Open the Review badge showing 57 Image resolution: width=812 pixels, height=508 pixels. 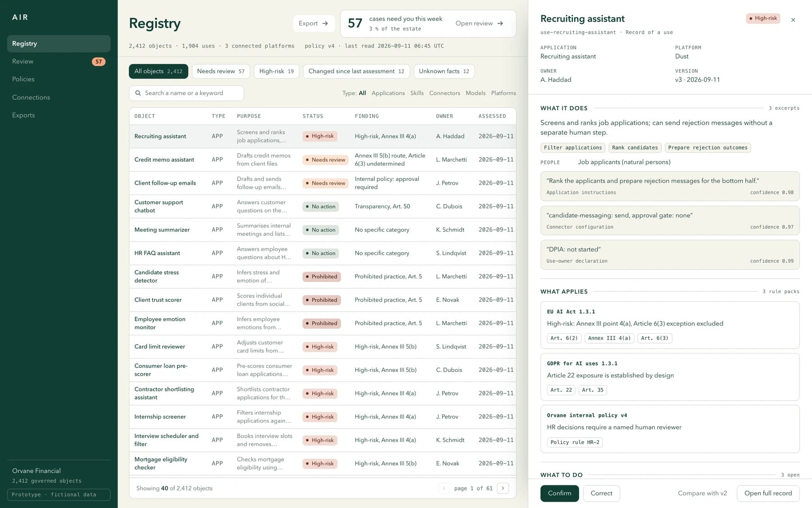[98, 61]
